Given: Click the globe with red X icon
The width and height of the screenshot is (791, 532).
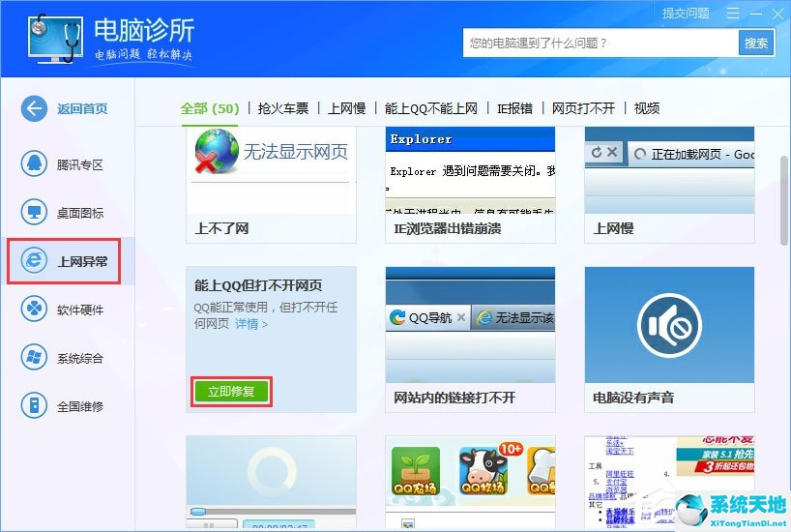Looking at the screenshot, I should 216,152.
